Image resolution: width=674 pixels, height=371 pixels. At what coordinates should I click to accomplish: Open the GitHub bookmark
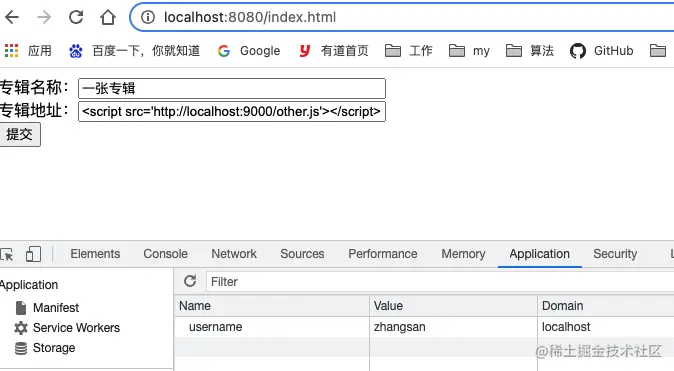point(601,51)
